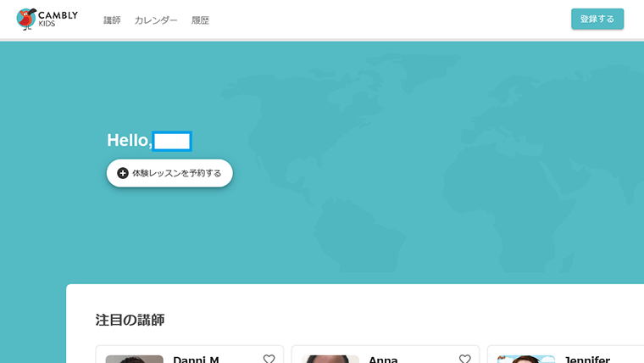This screenshot has height=363, width=644.
Task: Open tutor Jennifer's profile photo
Action: 526,360
